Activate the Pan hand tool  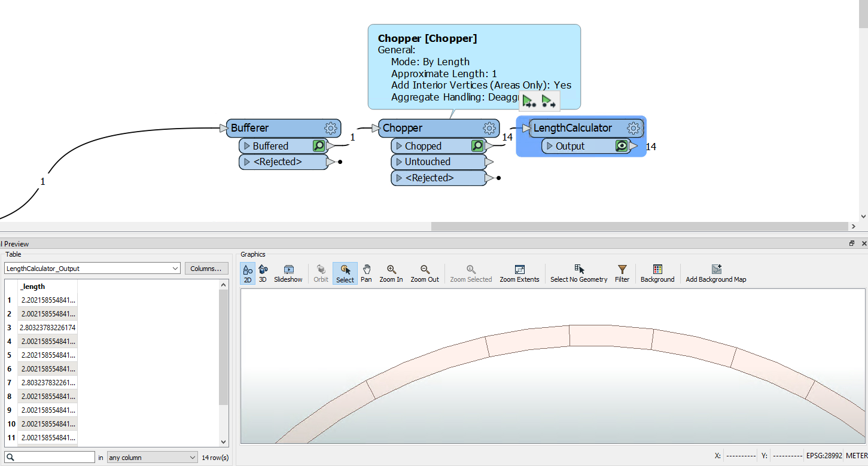coord(366,273)
